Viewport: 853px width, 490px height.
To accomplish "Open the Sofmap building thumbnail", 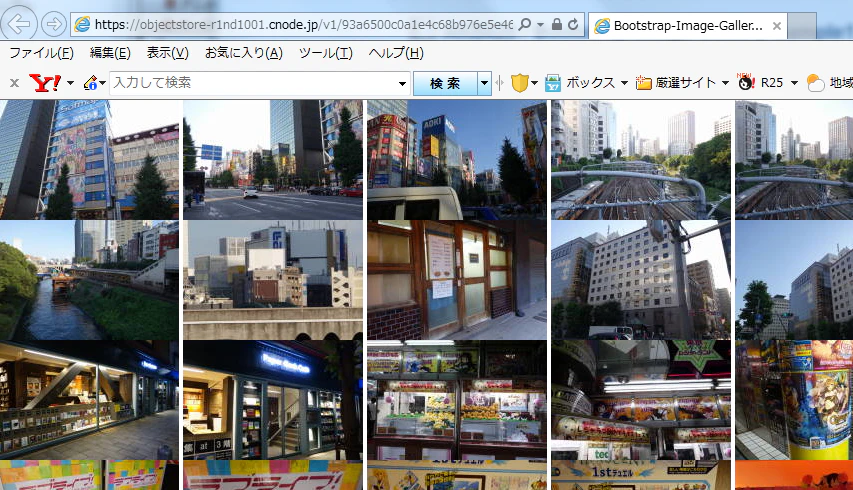I will point(89,160).
